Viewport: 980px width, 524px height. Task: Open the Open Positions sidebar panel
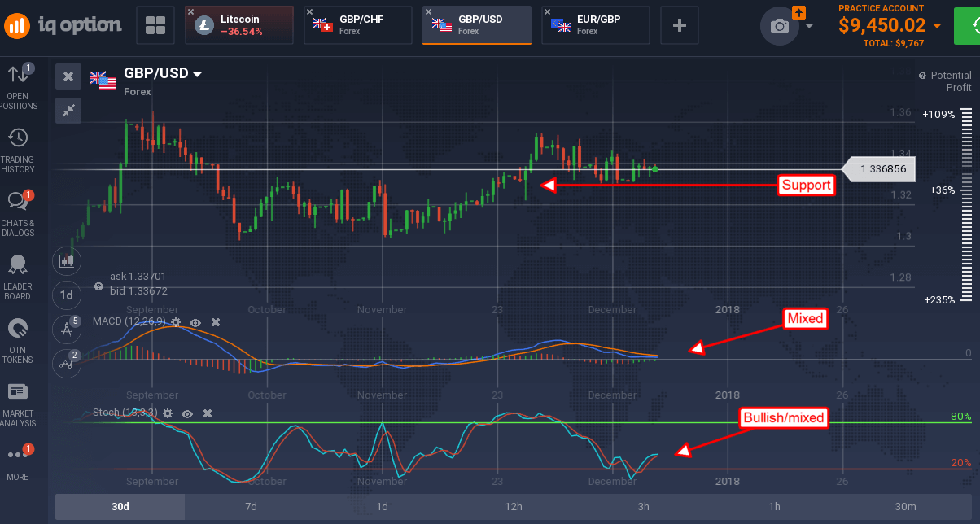click(x=18, y=87)
